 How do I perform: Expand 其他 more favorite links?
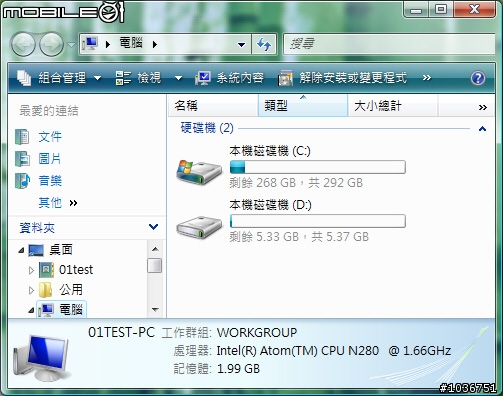point(58,203)
